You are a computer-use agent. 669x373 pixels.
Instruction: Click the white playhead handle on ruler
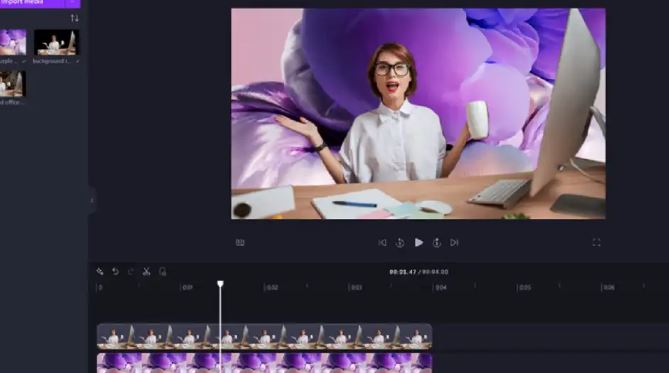tap(220, 284)
